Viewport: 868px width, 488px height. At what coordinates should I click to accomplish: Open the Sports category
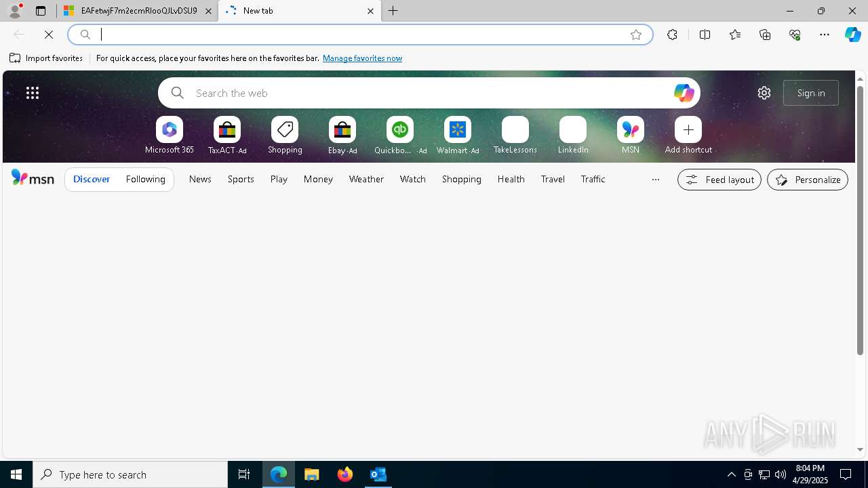241,179
